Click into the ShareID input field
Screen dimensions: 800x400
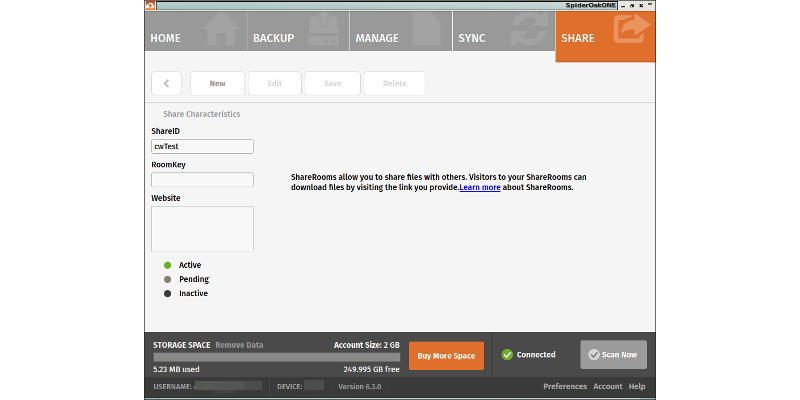[x=203, y=146]
